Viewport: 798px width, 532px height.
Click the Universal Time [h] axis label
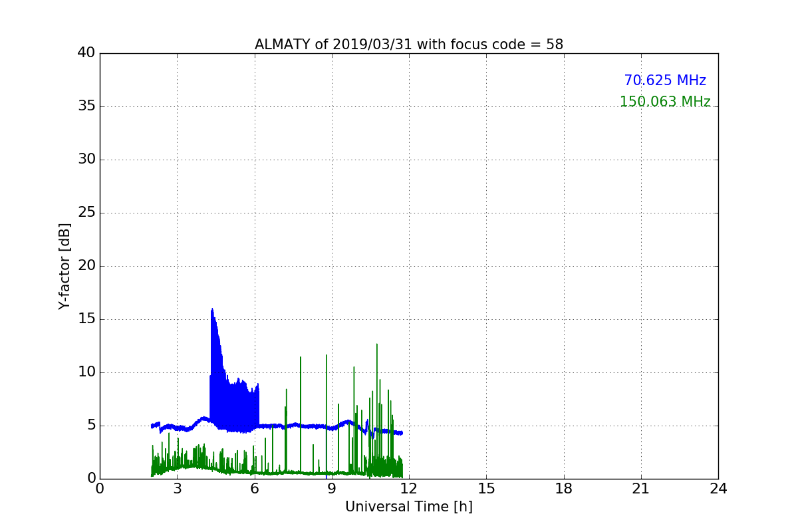[x=408, y=507]
